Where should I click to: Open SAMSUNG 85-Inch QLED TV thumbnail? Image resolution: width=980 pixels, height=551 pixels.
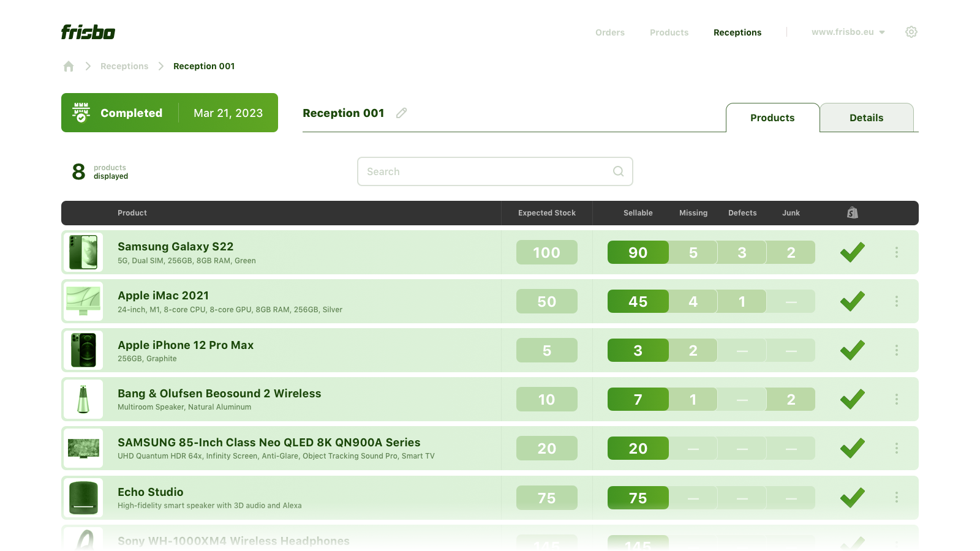83,448
